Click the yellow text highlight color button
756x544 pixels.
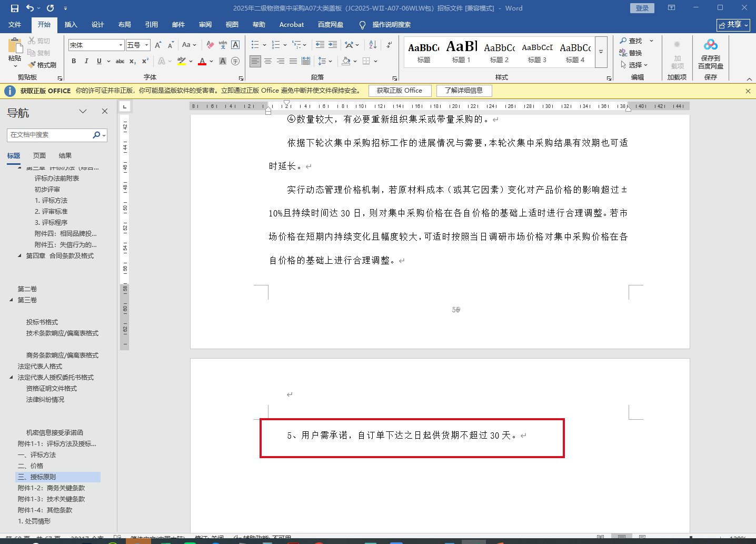click(182, 61)
